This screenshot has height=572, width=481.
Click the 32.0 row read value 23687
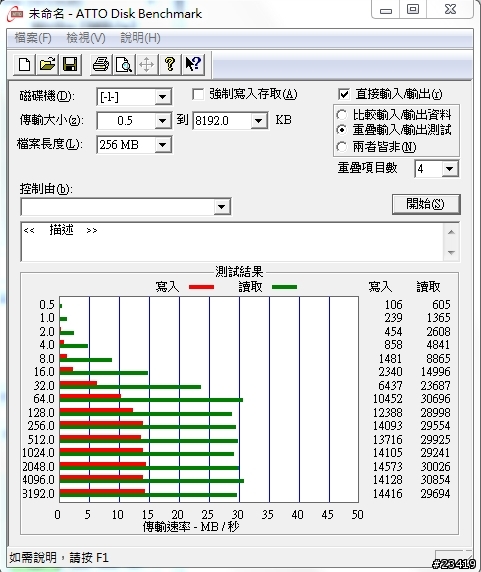pyautogui.click(x=435, y=386)
